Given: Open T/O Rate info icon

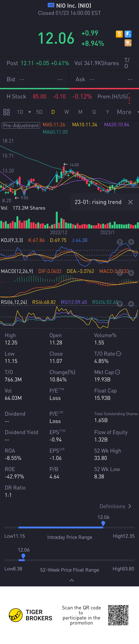Looking at the screenshot, I should (x=119, y=354).
